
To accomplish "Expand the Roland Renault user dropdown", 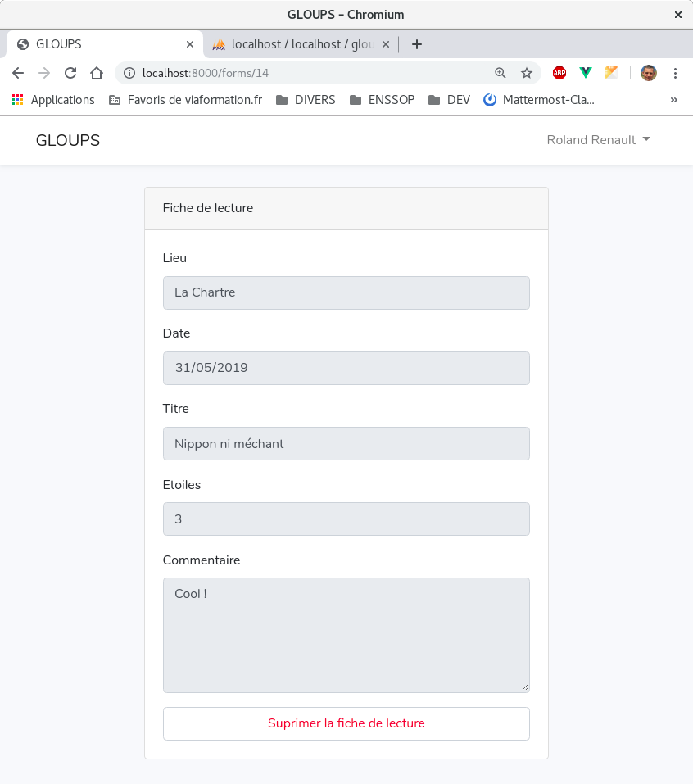I will tap(598, 140).
